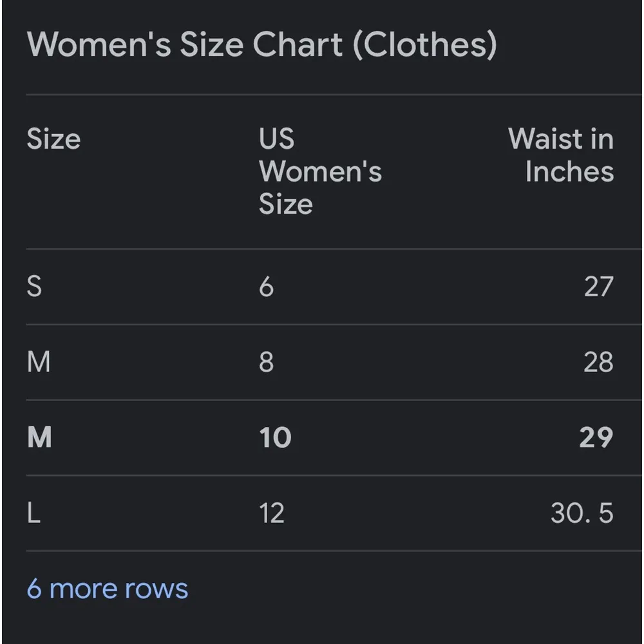
Task: Select the waist measurement 28
Action: click(x=600, y=362)
